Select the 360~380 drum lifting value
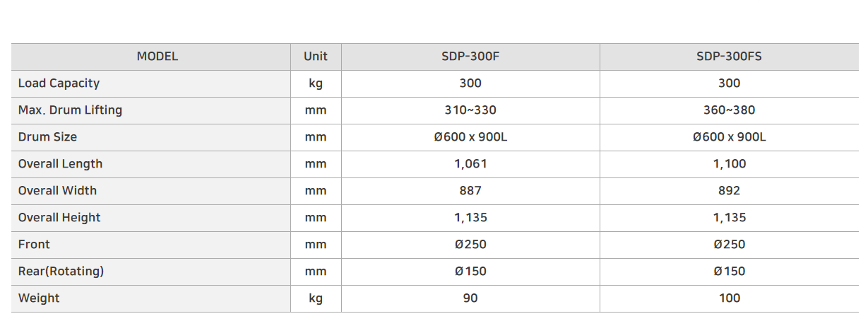868x321 pixels. tap(729, 110)
